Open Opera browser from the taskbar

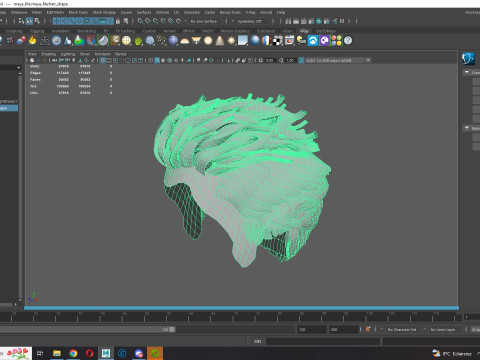point(90,353)
